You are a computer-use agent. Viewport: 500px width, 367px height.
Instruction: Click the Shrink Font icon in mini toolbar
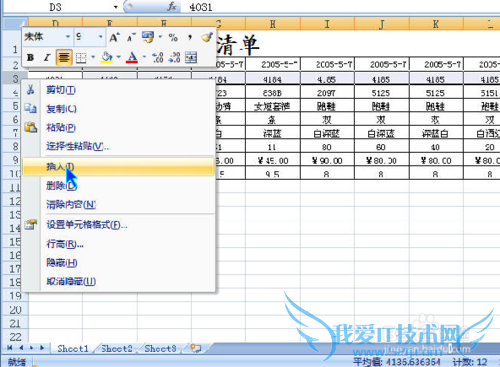pos(131,37)
